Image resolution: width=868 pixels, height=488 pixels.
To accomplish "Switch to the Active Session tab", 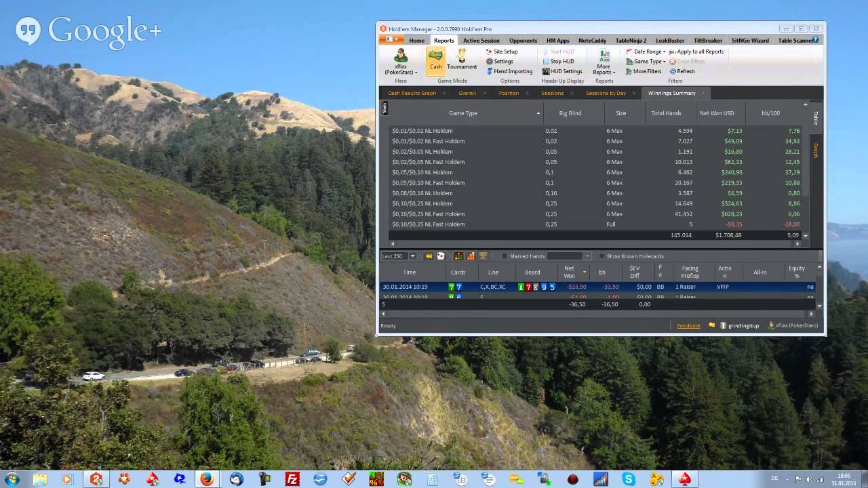I will tap(481, 41).
